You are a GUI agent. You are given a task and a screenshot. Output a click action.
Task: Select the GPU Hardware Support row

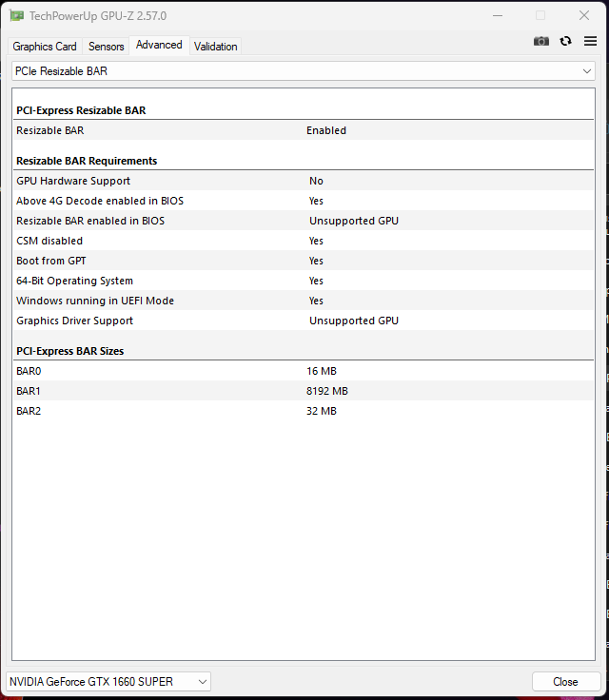(x=304, y=181)
